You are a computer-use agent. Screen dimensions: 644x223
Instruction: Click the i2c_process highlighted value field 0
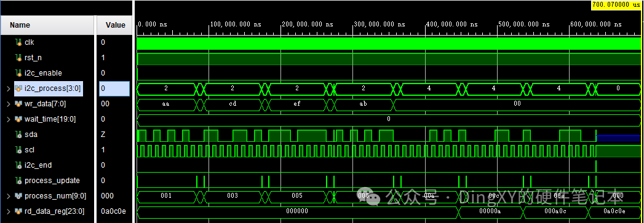[114, 88]
